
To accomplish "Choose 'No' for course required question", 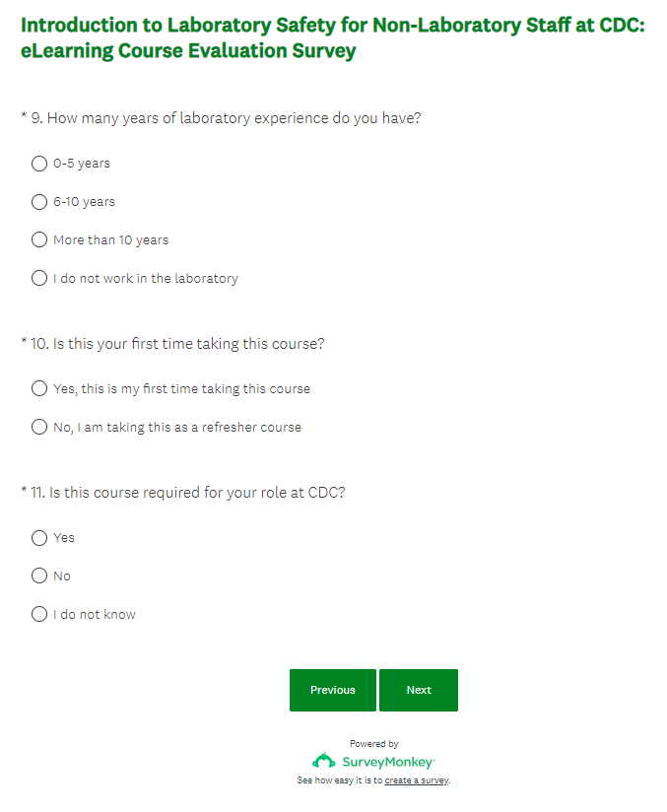I will [x=39, y=576].
